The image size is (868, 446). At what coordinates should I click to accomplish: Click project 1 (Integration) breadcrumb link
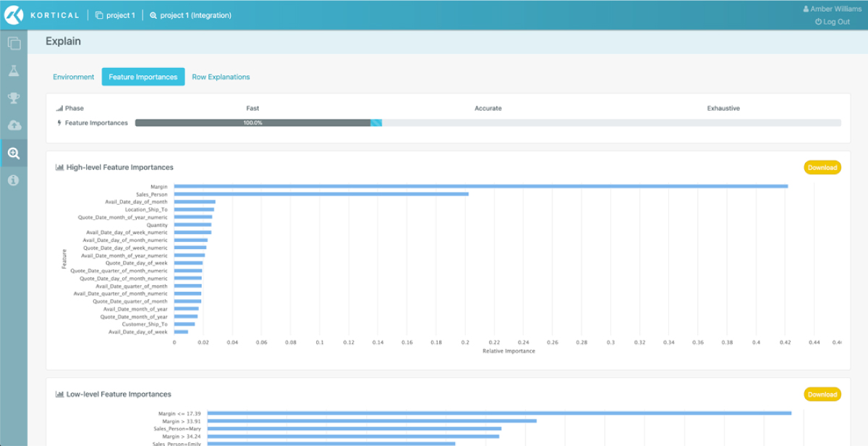190,15
